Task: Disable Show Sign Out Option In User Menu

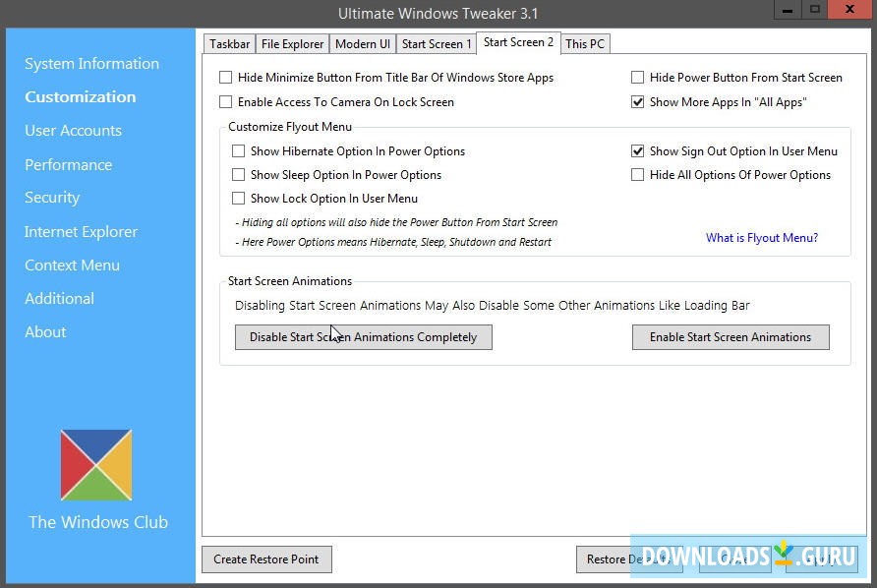Action: 638,150
